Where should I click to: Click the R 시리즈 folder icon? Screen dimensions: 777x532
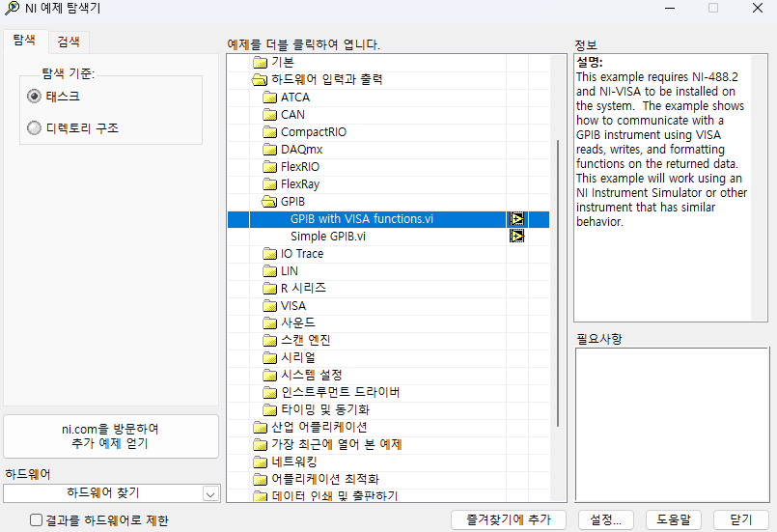point(269,289)
